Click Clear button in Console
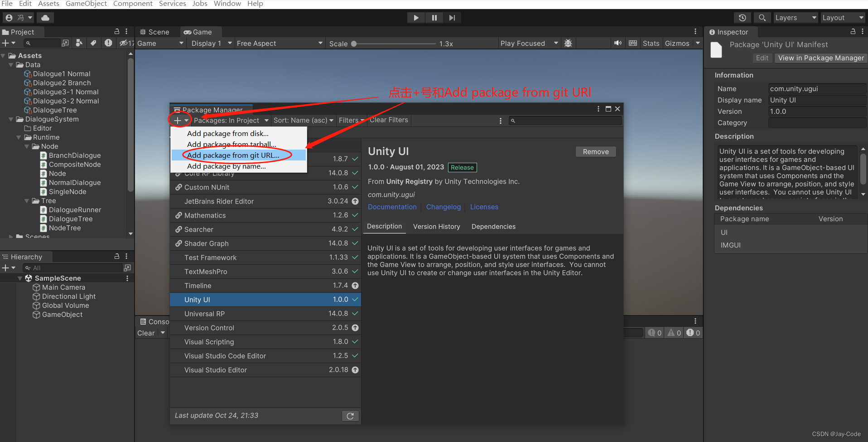This screenshot has width=868, height=442. coord(146,333)
